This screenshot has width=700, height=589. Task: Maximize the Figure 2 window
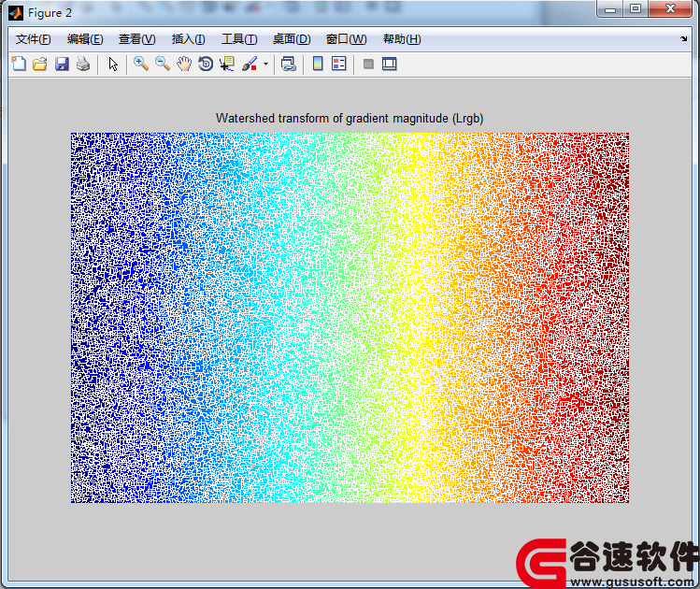point(636,9)
